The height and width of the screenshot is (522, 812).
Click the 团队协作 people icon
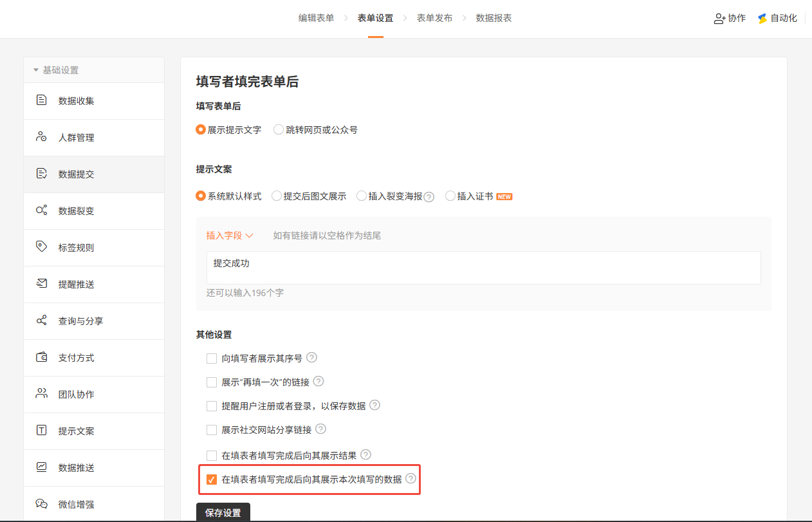pyautogui.click(x=42, y=394)
